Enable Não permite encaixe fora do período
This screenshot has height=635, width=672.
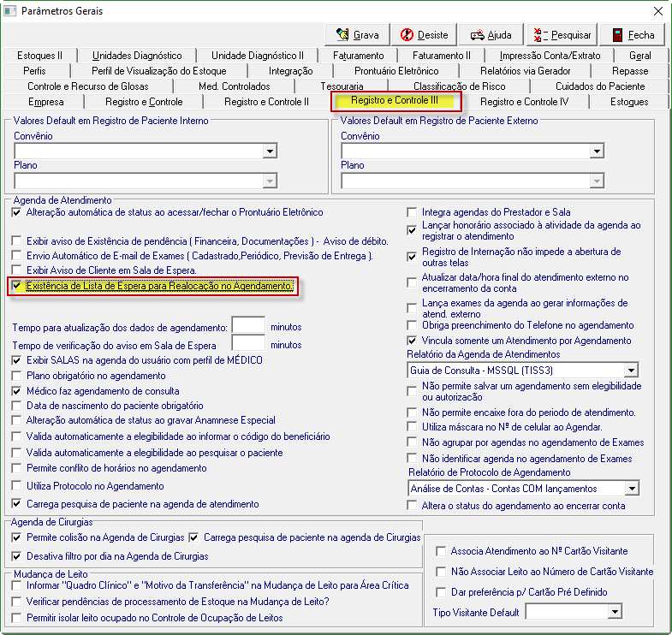pos(412,412)
